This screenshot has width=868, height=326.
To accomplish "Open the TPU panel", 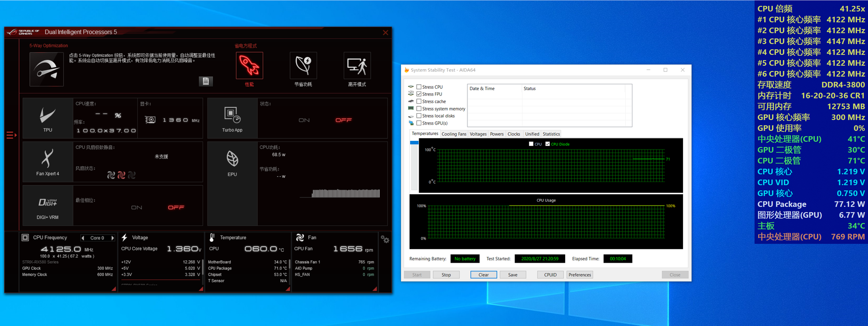I will pyautogui.click(x=47, y=118).
